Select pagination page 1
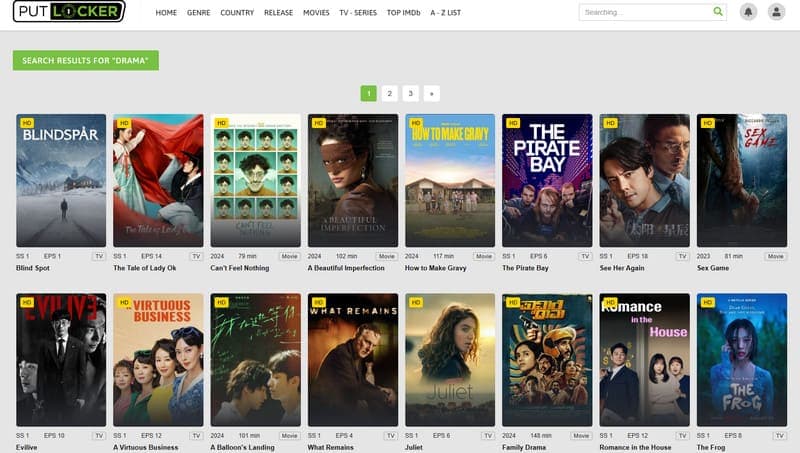Screen dimensions: 800x453 click(x=368, y=93)
